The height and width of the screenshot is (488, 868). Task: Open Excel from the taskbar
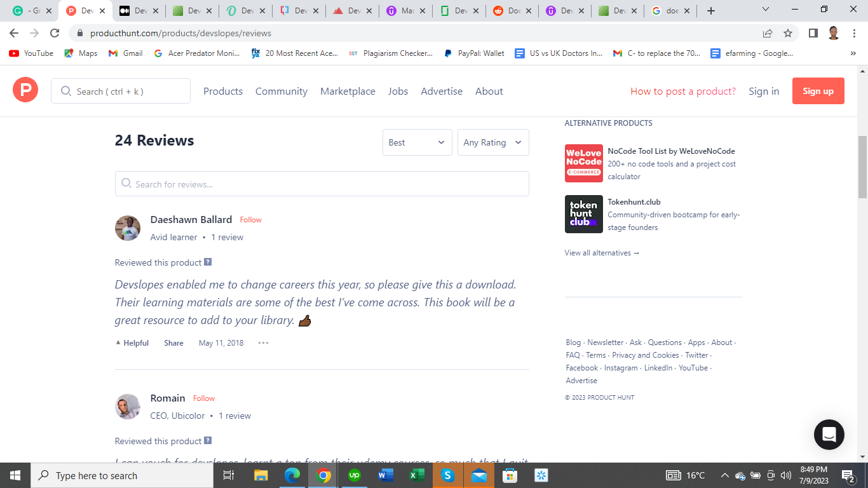point(417,475)
